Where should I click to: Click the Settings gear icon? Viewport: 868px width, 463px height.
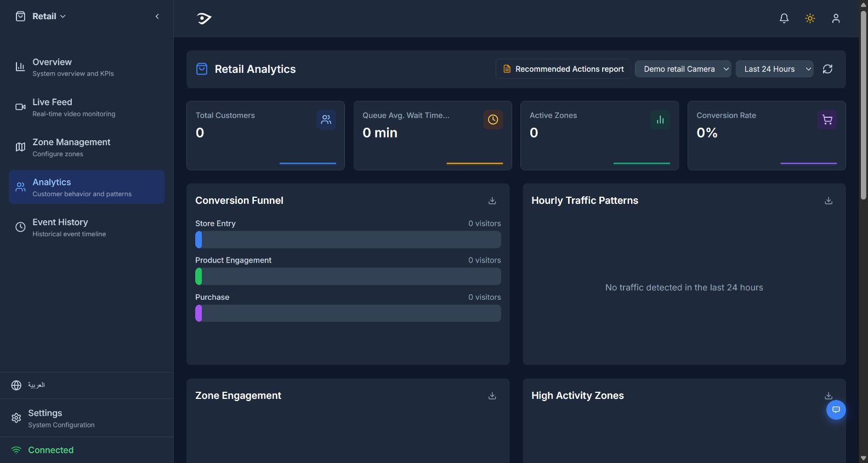[16, 418]
